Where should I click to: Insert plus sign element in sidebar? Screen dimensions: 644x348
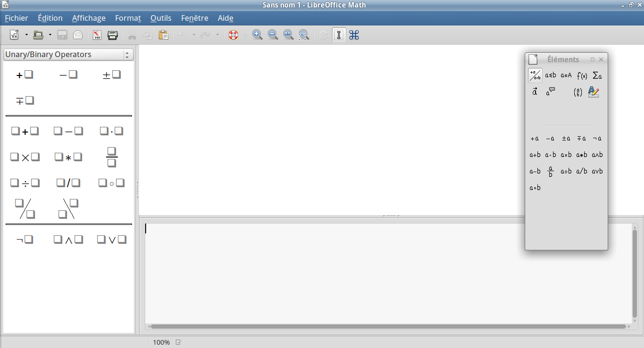(25, 75)
